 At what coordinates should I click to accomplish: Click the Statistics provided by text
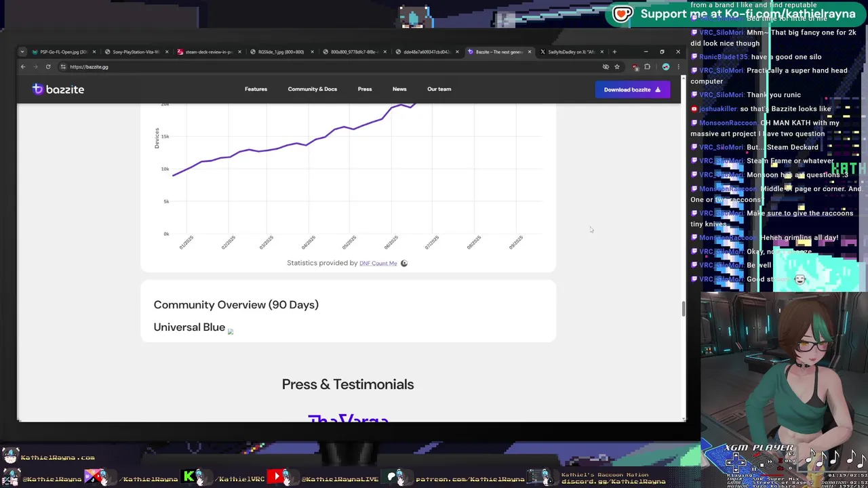(x=322, y=263)
